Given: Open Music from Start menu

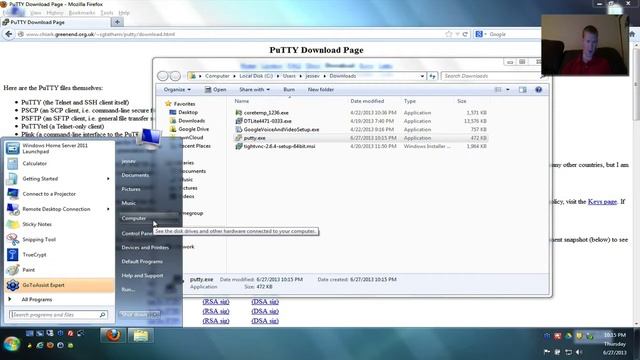Looking at the screenshot, I should click(x=129, y=203).
